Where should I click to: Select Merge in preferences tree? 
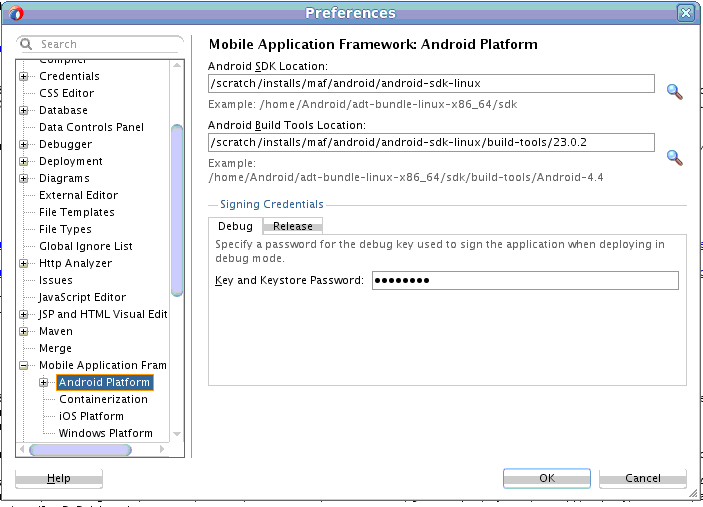click(55, 349)
